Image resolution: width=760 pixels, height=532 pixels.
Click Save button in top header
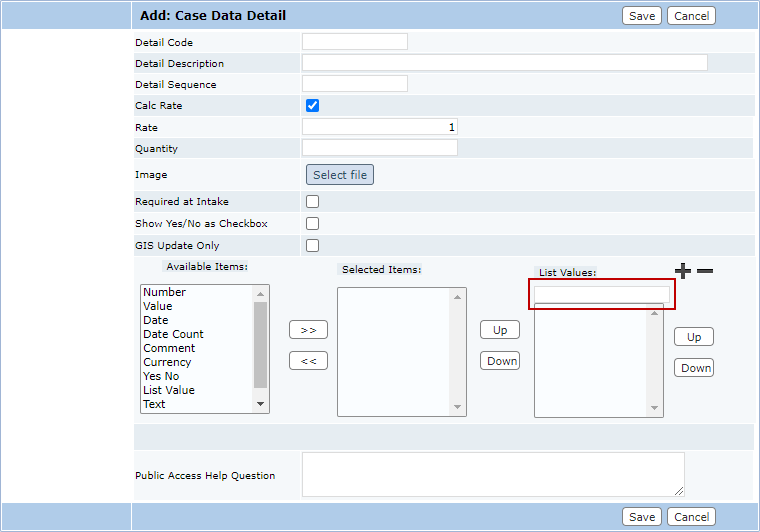(x=642, y=16)
